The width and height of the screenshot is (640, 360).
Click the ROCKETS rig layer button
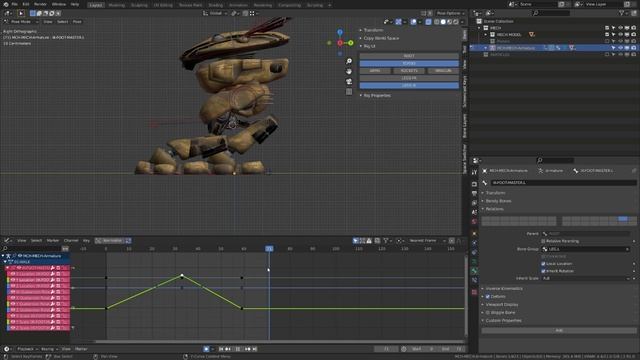click(x=409, y=71)
